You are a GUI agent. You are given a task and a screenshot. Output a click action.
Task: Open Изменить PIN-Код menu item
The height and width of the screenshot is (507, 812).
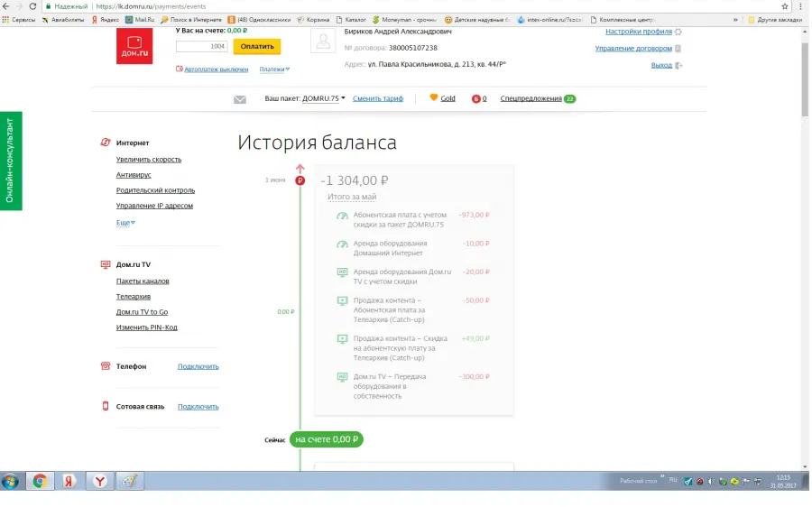pyautogui.click(x=146, y=327)
